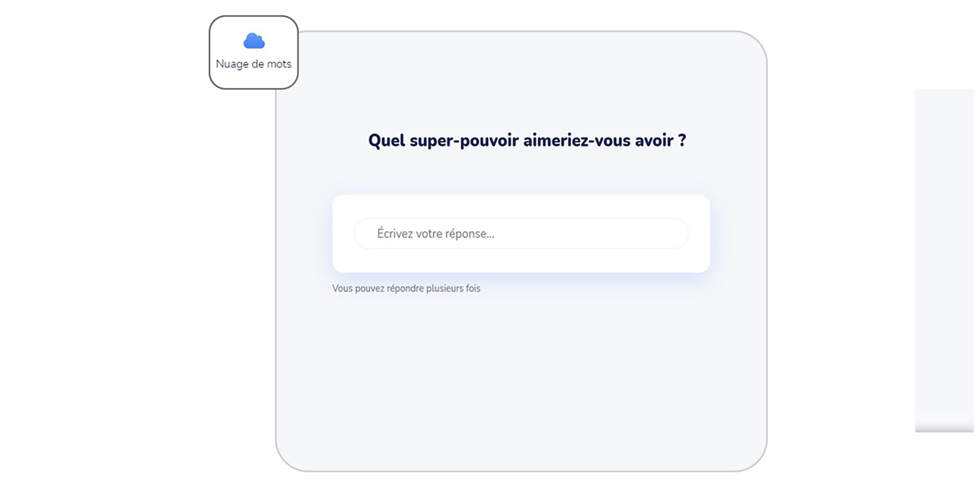Click the word "Nuage" under the cloud

click(x=232, y=64)
